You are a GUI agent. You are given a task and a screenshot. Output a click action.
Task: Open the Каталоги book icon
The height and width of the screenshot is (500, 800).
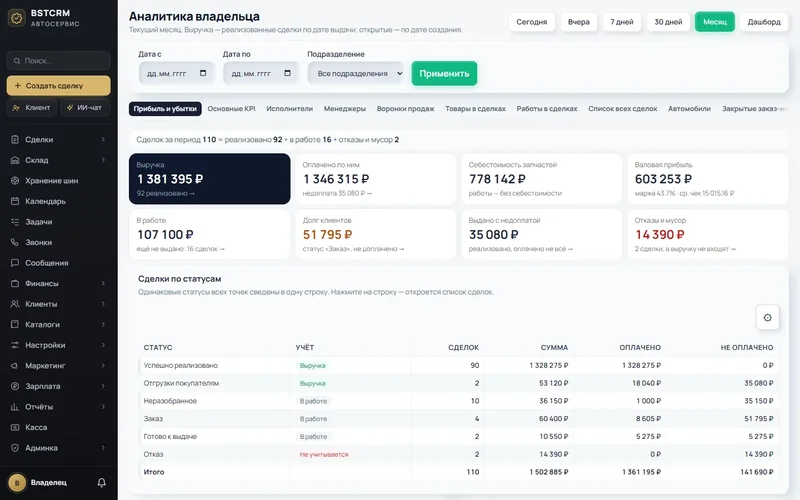(15, 324)
